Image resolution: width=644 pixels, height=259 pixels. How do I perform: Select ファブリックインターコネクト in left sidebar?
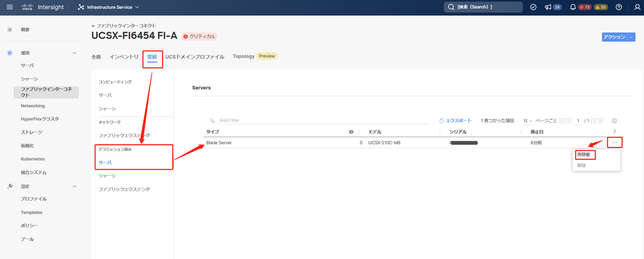[x=46, y=92]
